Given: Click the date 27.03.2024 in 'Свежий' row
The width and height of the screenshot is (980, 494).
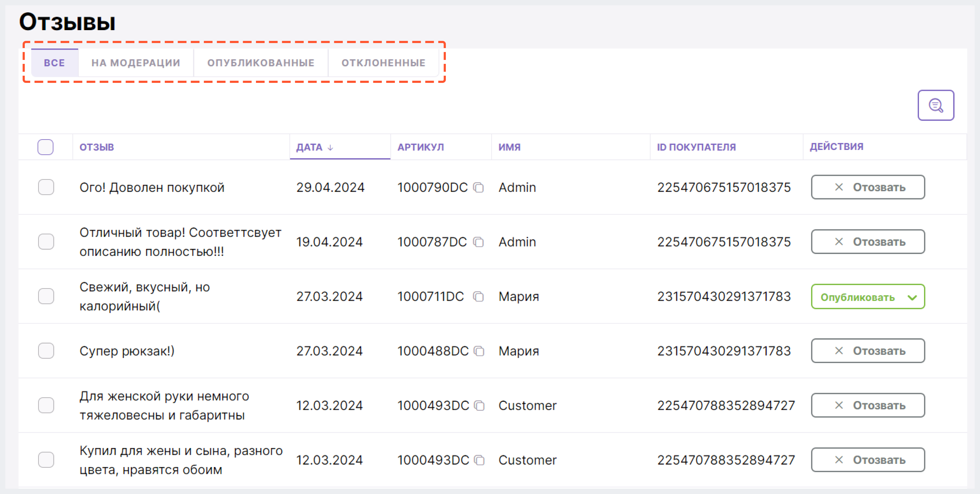Looking at the screenshot, I should [x=330, y=297].
